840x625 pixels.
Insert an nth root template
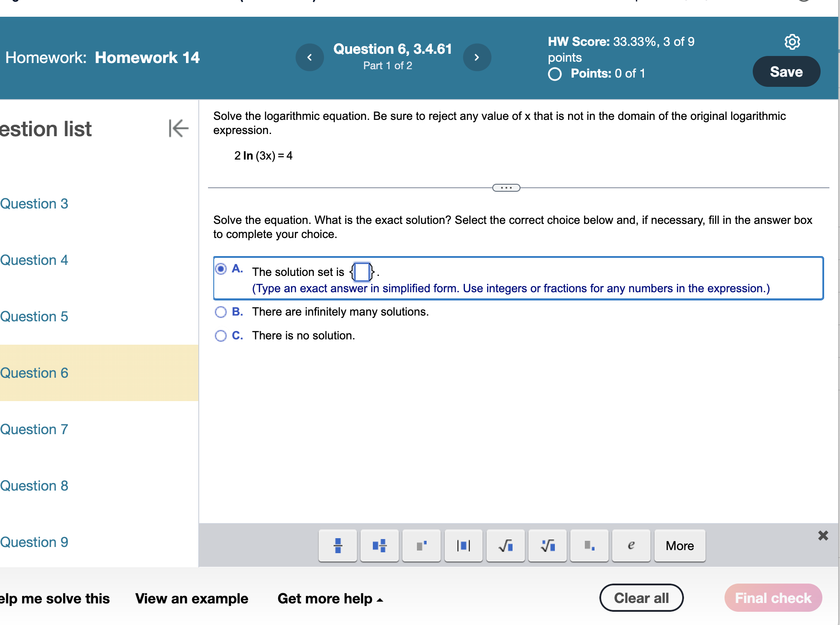pos(547,546)
